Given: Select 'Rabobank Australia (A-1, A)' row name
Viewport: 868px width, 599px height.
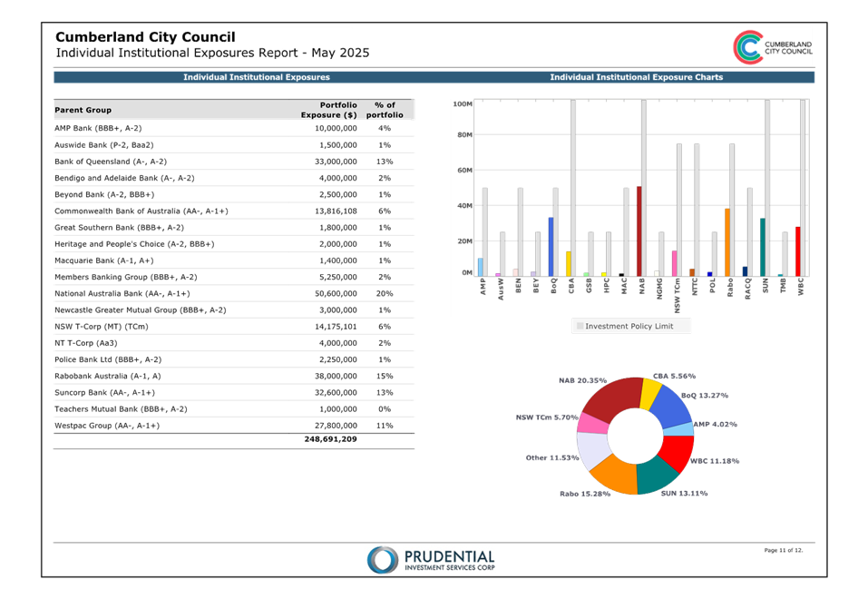Looking at the screenshot, I should [107, 377].
